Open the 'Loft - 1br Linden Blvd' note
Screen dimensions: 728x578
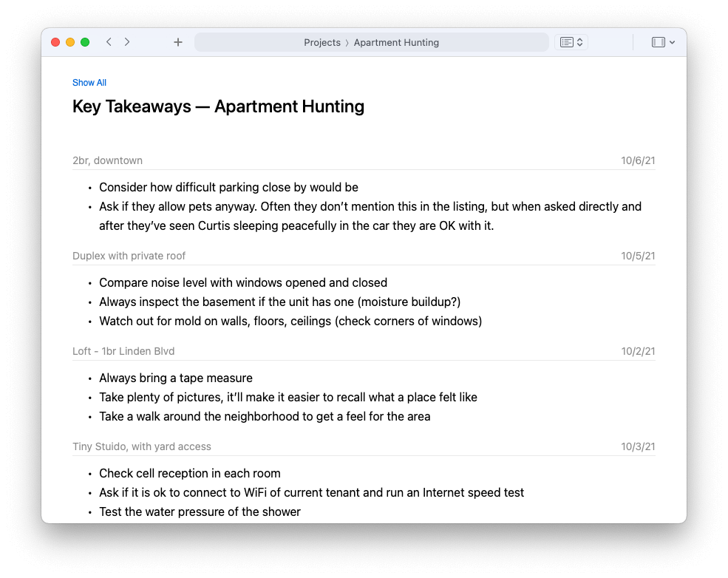(123, 351)
